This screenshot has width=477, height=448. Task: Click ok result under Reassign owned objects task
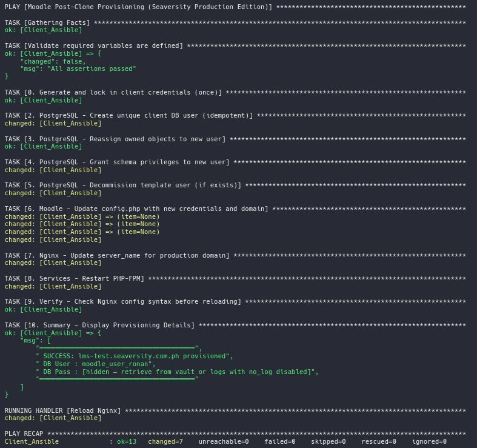pyautogui.click(x=43, y=146)
